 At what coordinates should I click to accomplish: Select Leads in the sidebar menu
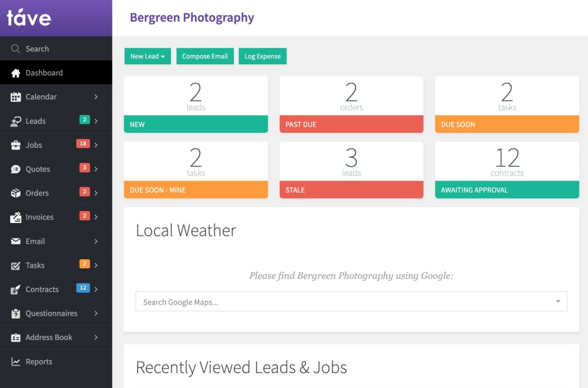coord(56,121)
